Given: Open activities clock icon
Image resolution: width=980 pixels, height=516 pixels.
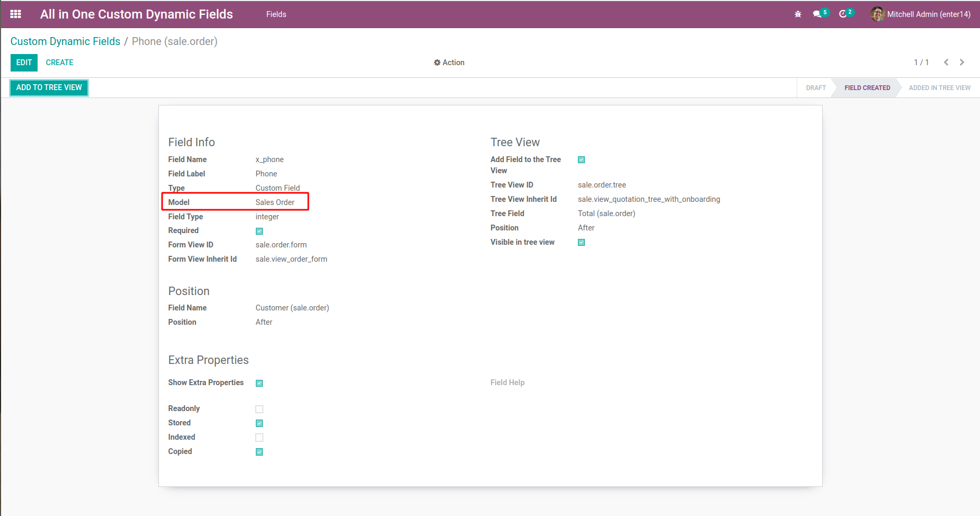Looking at the screenshot, I should (x=843, y=14).
